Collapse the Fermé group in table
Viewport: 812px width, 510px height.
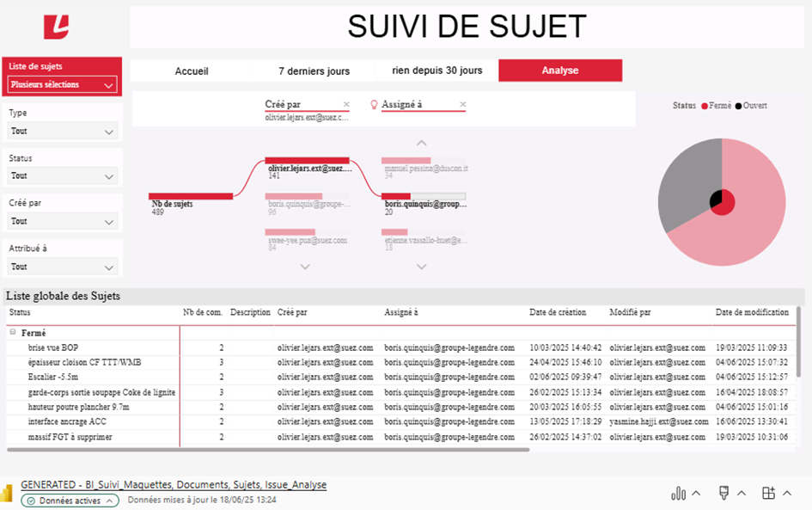click(x=13, y=332)
